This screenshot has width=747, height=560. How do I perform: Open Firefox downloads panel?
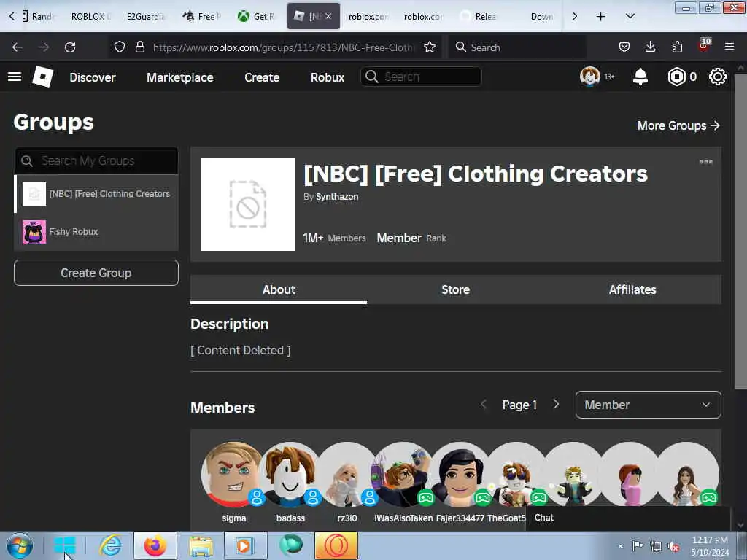(650, 47)
